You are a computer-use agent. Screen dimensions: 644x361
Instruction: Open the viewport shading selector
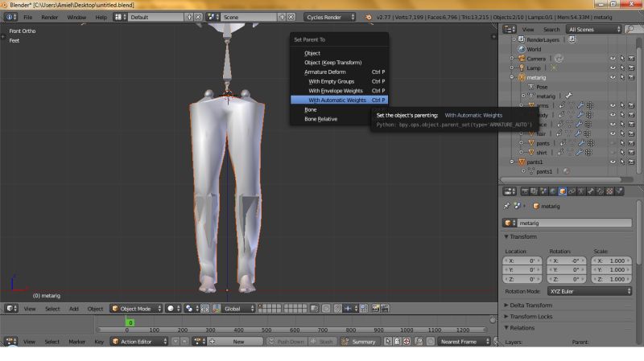(174, 309)
